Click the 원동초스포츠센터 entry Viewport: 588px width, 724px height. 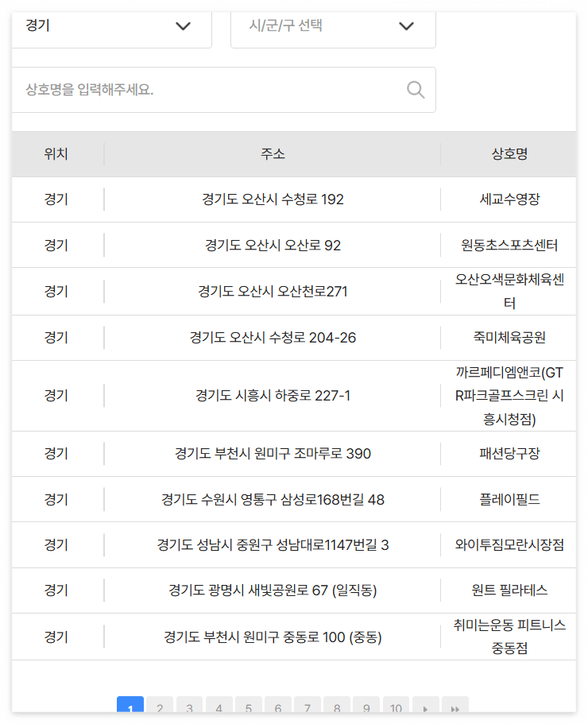(516, 245)
